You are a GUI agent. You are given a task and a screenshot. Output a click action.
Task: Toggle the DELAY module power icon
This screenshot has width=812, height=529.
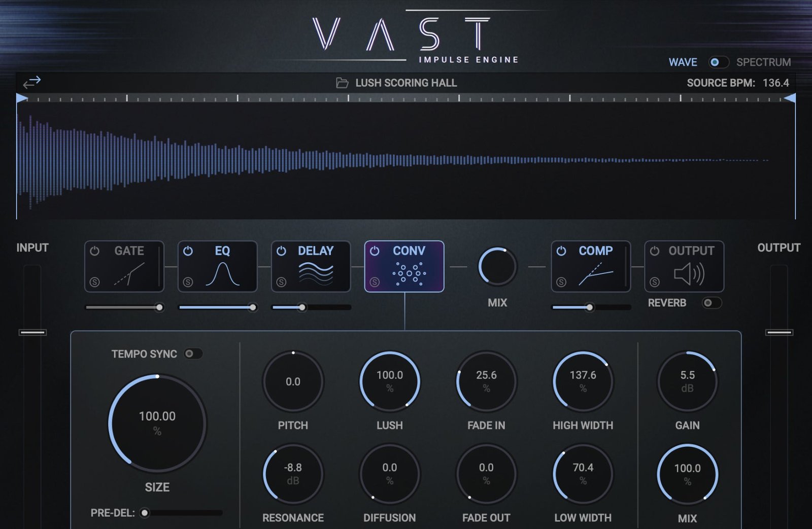pos(281,251)
